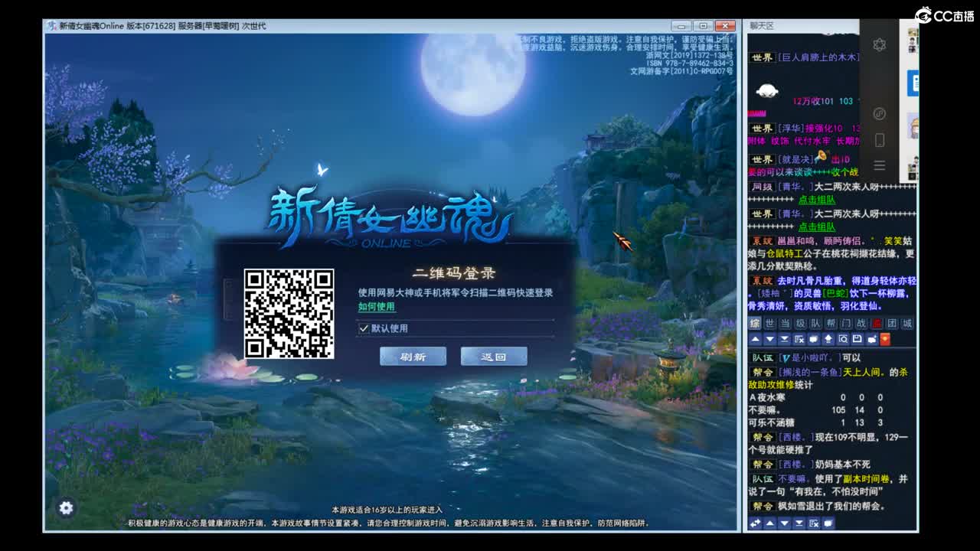This screenshot has width=980, height=551.
Task: Open the 如何使用 help link
Action: tap(377, 306)
